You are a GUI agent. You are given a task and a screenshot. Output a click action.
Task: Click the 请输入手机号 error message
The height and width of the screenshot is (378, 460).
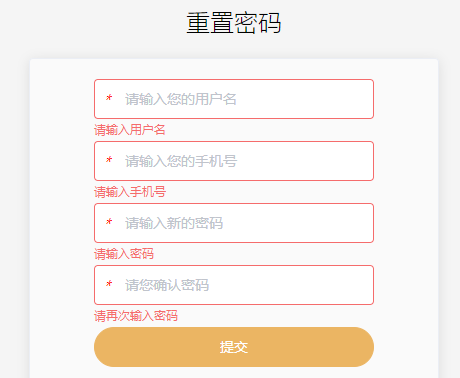click(x=130, y=192)
